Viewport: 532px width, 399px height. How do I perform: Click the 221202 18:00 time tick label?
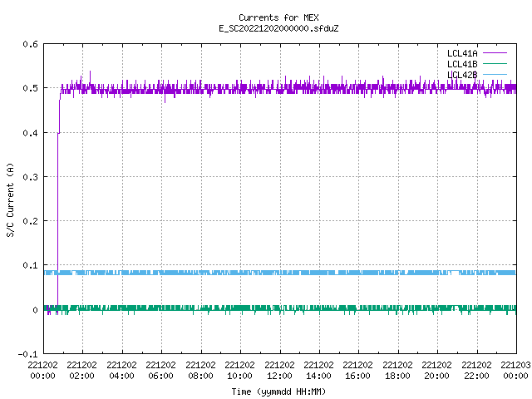pyautogui.click(x=397, y=370)
